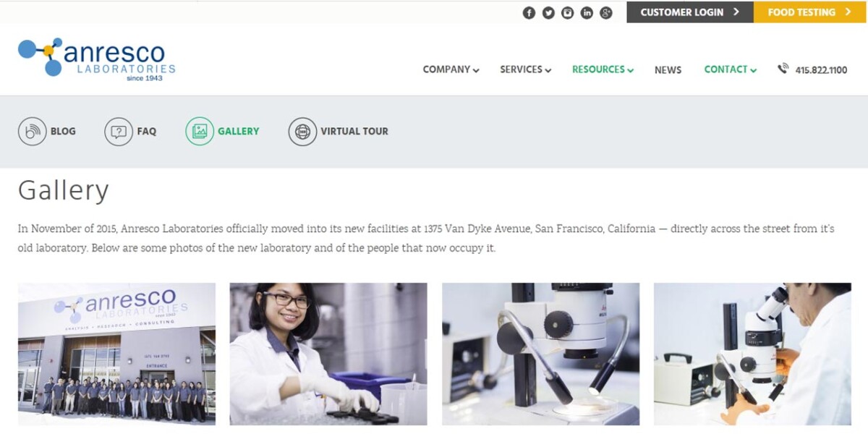Open the LinkedIn social icon

[x=587, y=12]
